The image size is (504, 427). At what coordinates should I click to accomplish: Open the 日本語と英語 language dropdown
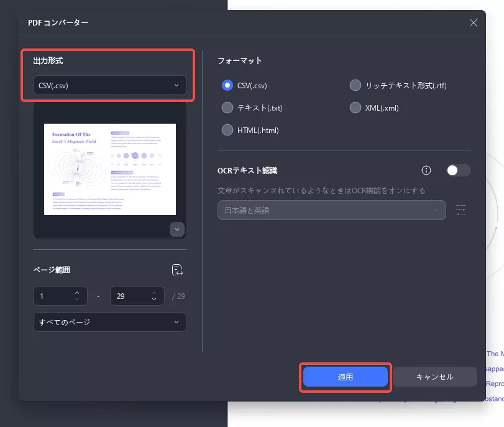(331, 210)
